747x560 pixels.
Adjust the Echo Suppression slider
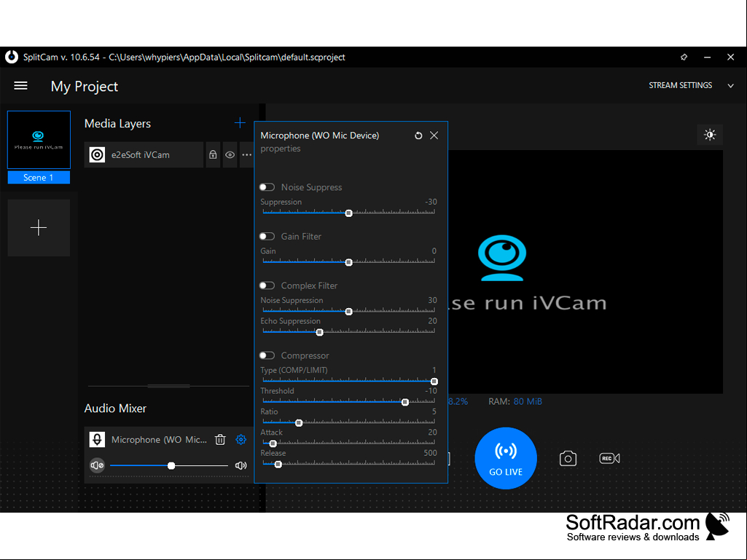coord(349,332)
